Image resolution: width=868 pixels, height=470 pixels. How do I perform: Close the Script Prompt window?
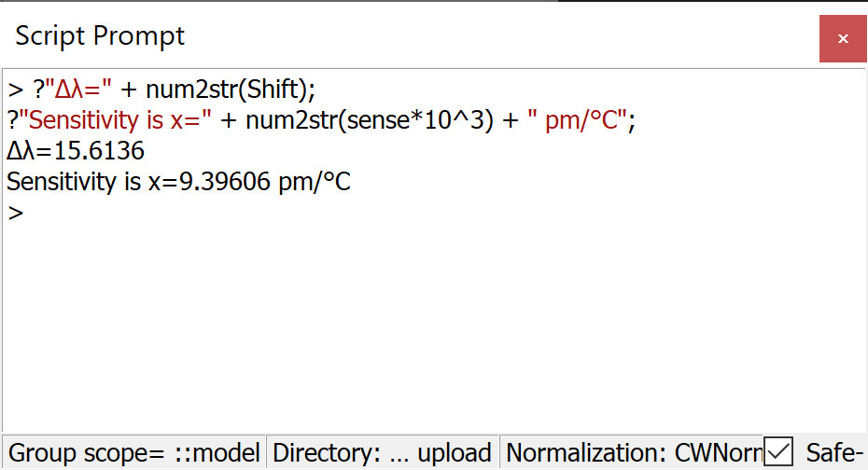(x=843, y=39)
